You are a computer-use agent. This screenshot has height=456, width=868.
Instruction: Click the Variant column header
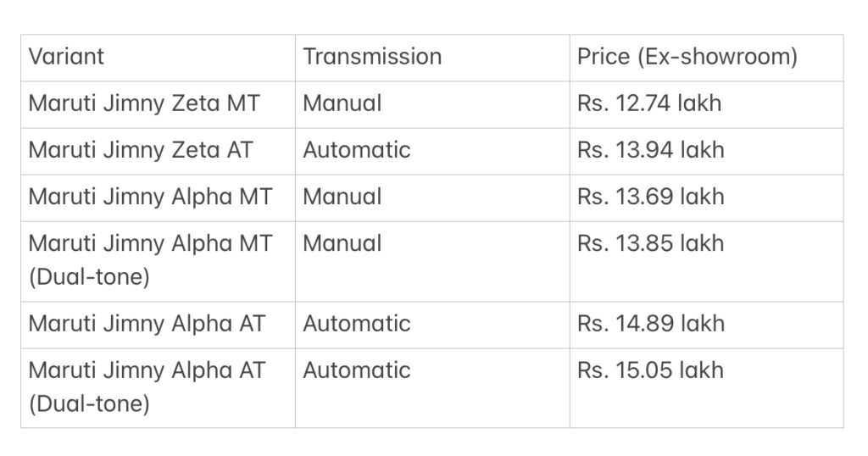(x=158, y=58)
